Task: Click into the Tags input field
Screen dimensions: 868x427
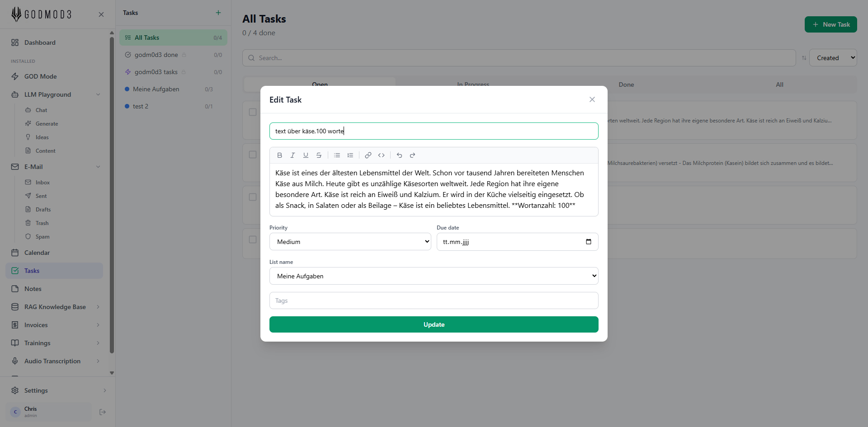Action: pos(434,300)
